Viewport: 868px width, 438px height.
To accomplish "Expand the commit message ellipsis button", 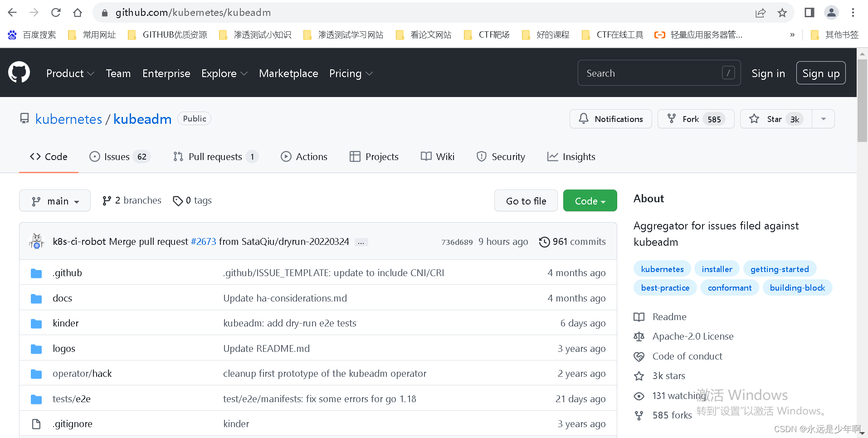I will click(361, 242).
